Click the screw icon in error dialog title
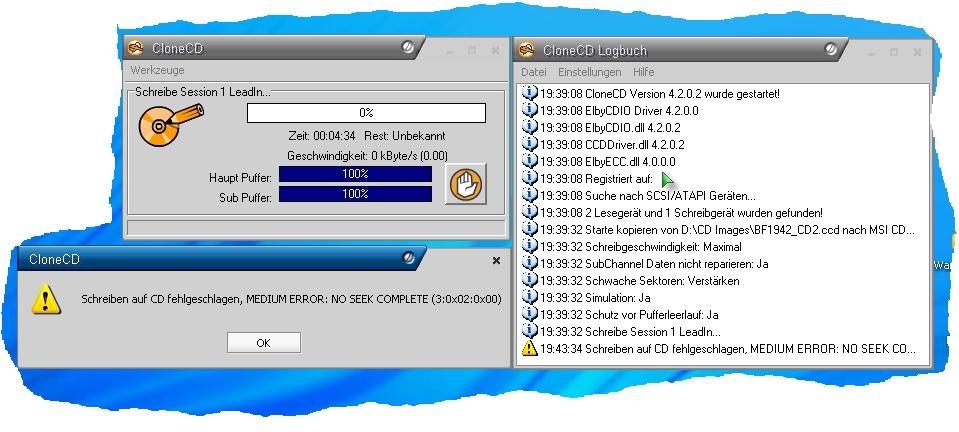959x432 pixels. pyautogui.click(x=409, y=258)
